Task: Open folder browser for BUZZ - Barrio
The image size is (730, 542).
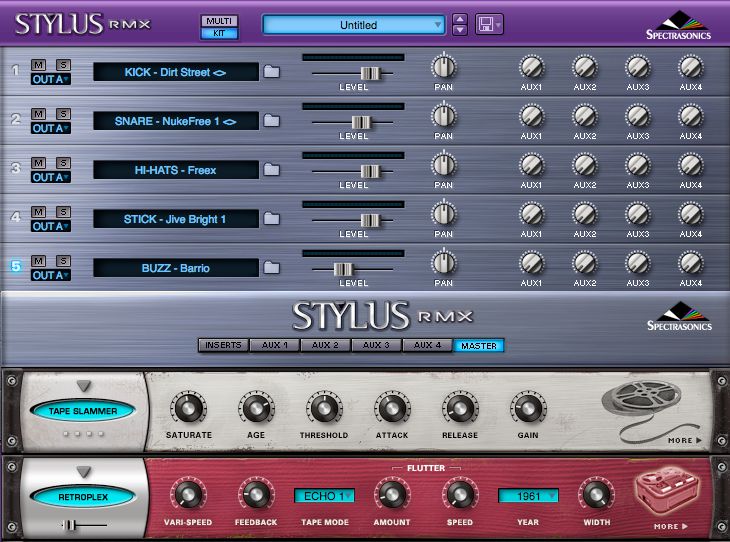Action: [x=272, y=268]
